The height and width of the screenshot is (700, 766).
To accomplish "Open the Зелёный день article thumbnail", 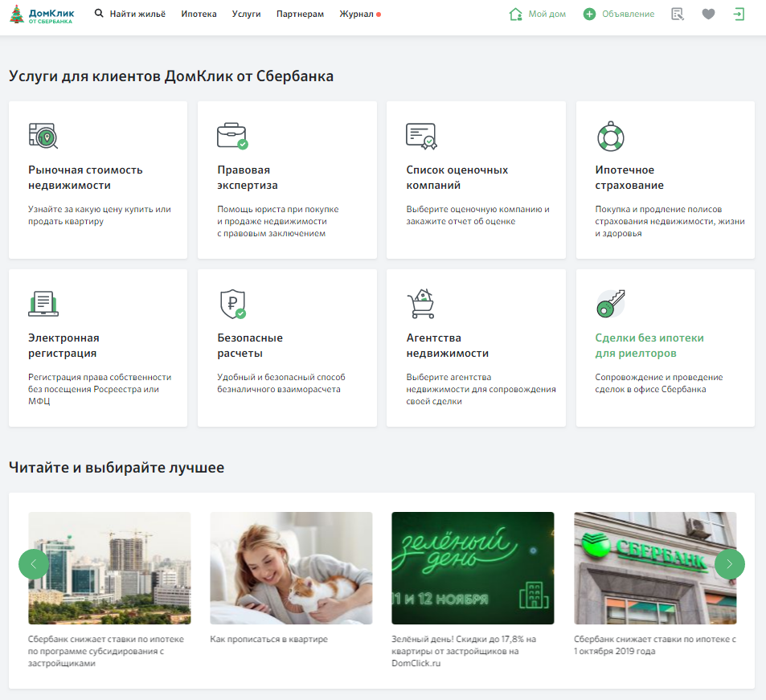I will 473,567.
